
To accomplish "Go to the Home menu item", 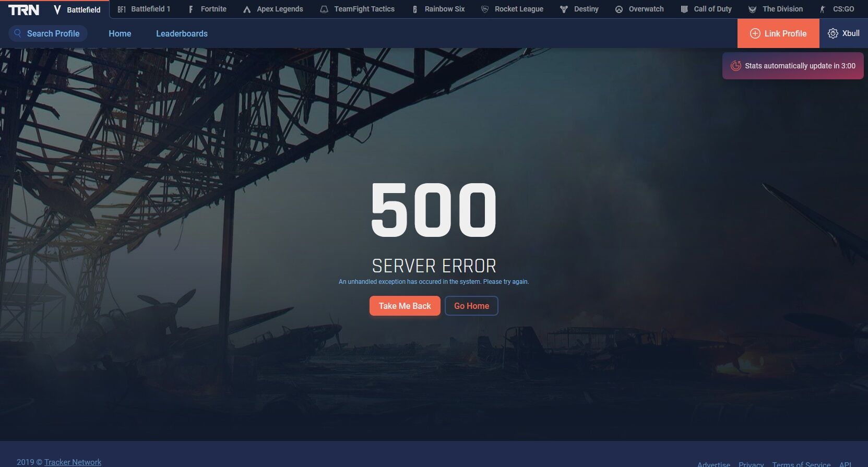I will click(120, 33).
